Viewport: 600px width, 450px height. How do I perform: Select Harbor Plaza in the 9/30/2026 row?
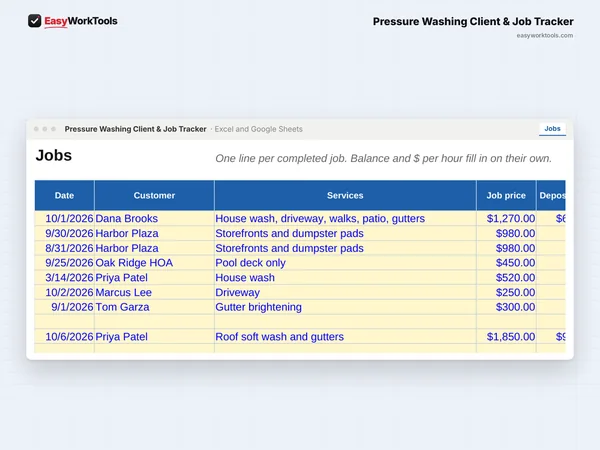tap(154, 233)
